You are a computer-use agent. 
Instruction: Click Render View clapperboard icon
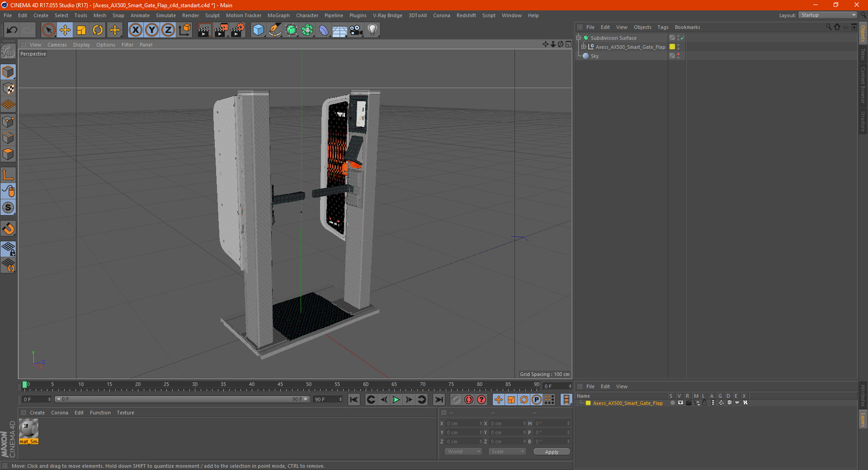[x=204, y=30]
